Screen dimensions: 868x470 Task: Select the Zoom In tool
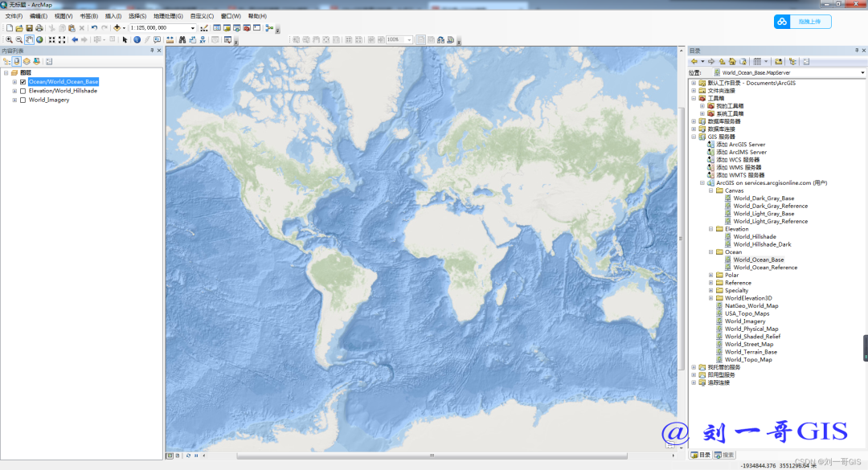9,40
